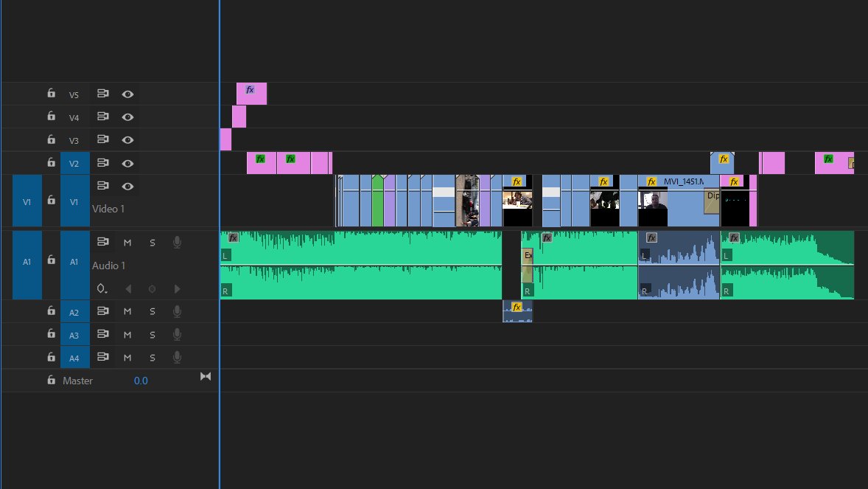Toggle sync lock on track V3
This screenshot has width=868, height=489.
[x=103, y=139]
